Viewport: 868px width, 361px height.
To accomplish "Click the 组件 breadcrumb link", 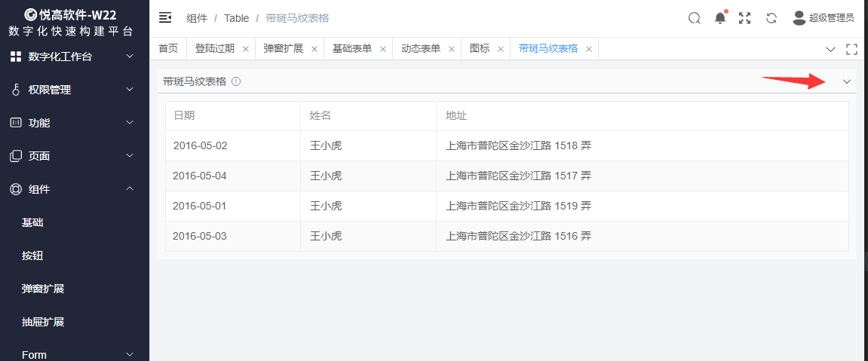I will point(197,18).
